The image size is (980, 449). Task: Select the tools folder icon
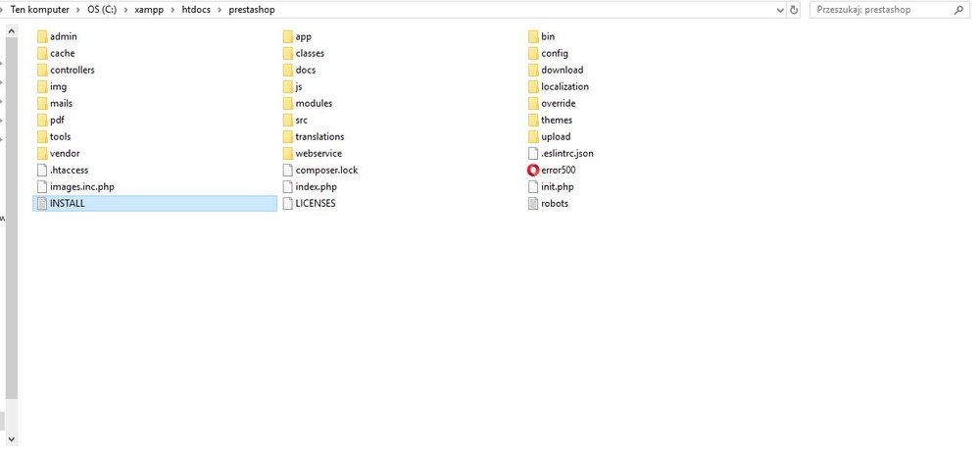point(42,136)
